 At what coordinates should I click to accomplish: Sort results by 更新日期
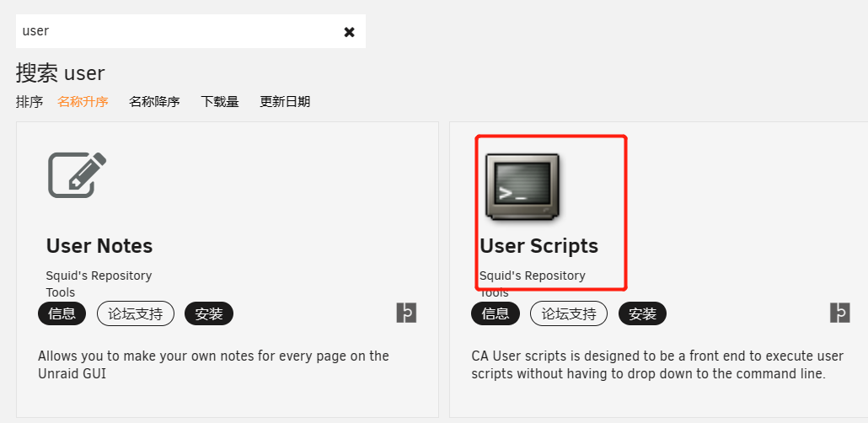[285, 102]
